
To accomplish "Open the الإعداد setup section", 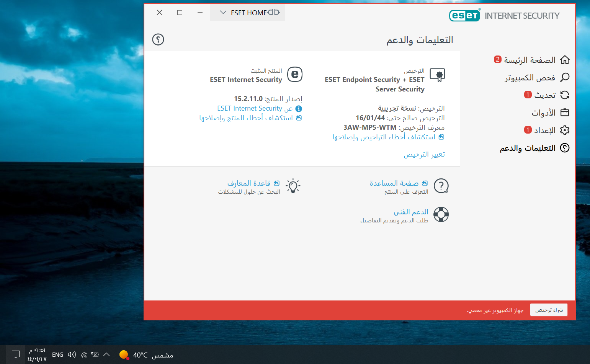I will 545,130.
